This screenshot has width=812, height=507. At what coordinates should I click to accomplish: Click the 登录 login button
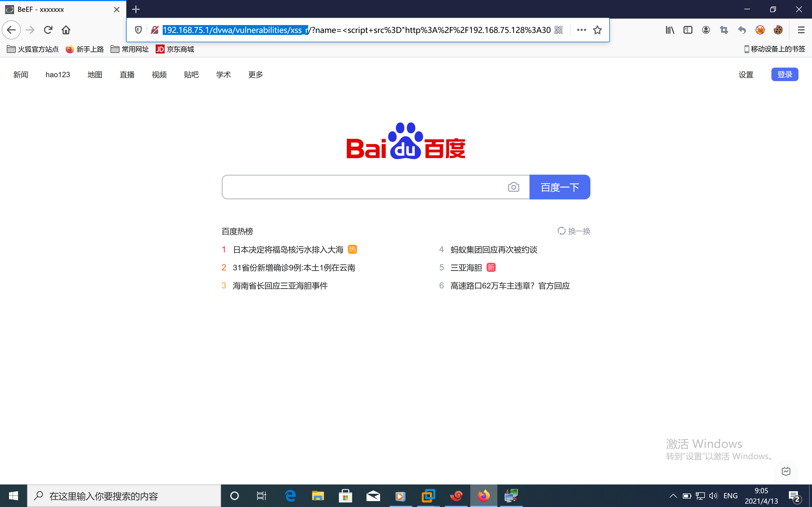[x=785, y=74]
